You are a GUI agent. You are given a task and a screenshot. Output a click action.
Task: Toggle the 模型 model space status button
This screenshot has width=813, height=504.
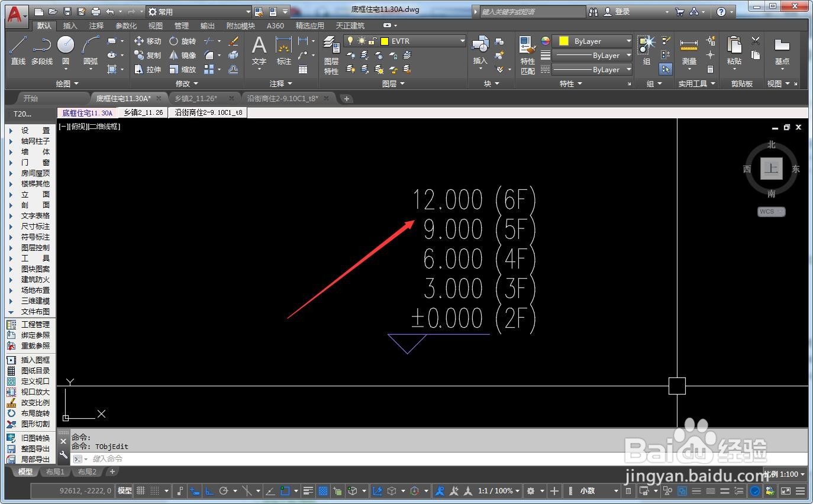pos(125,491)
